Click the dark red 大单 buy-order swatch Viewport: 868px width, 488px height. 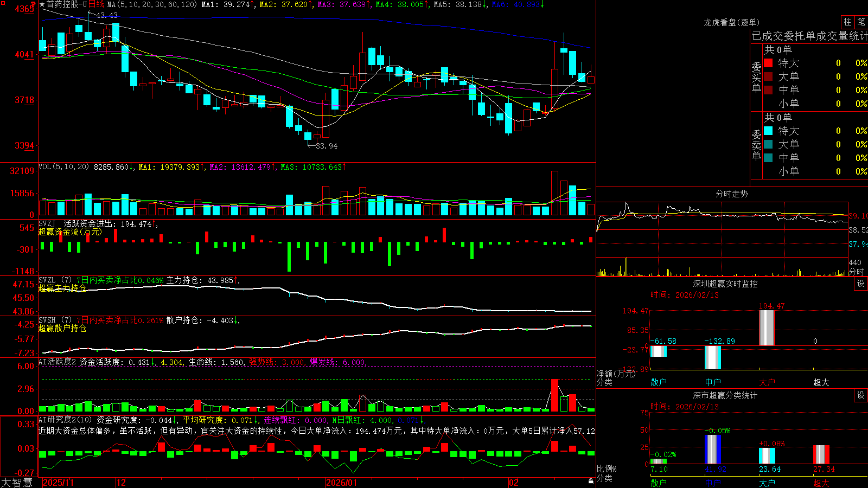[768, 76]
